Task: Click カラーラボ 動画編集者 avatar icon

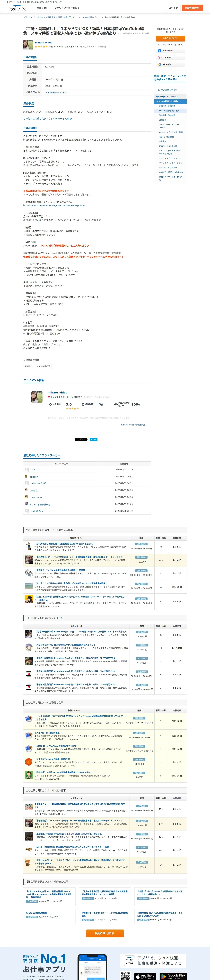Action: pos(26,504)
